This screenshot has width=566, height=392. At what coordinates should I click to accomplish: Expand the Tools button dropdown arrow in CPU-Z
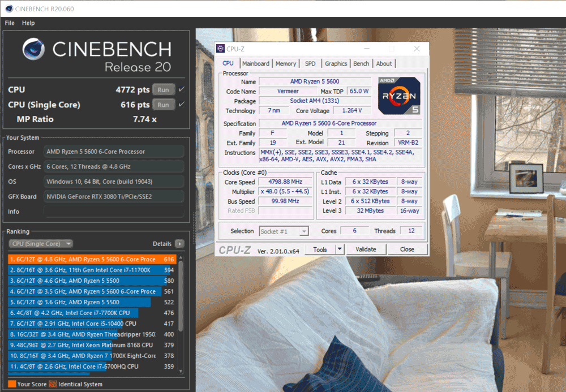pos(339,249)
